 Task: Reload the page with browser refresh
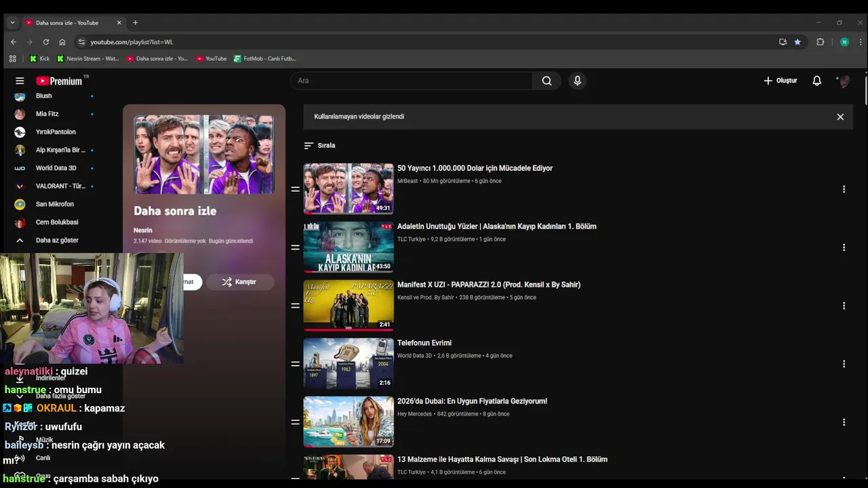46,42
